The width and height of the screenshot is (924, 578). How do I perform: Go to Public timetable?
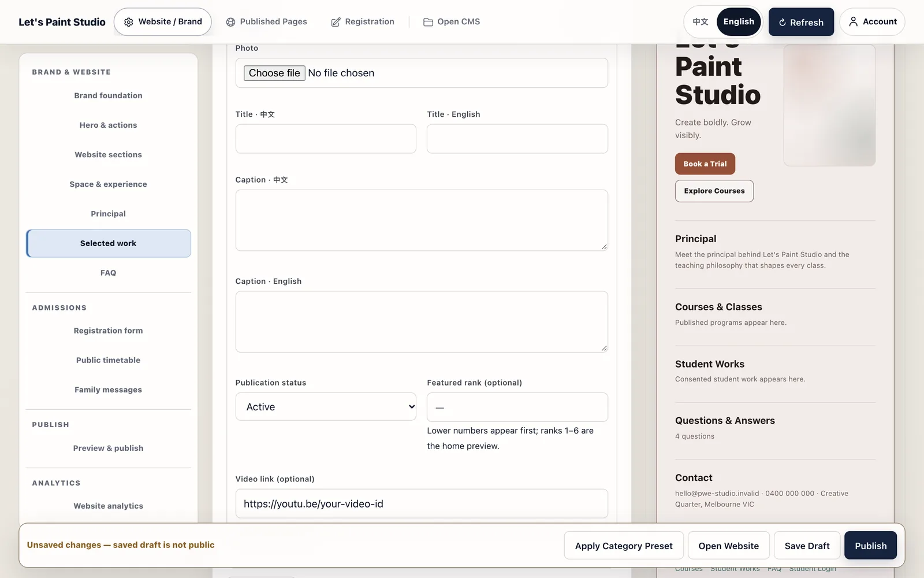point(108,360)
